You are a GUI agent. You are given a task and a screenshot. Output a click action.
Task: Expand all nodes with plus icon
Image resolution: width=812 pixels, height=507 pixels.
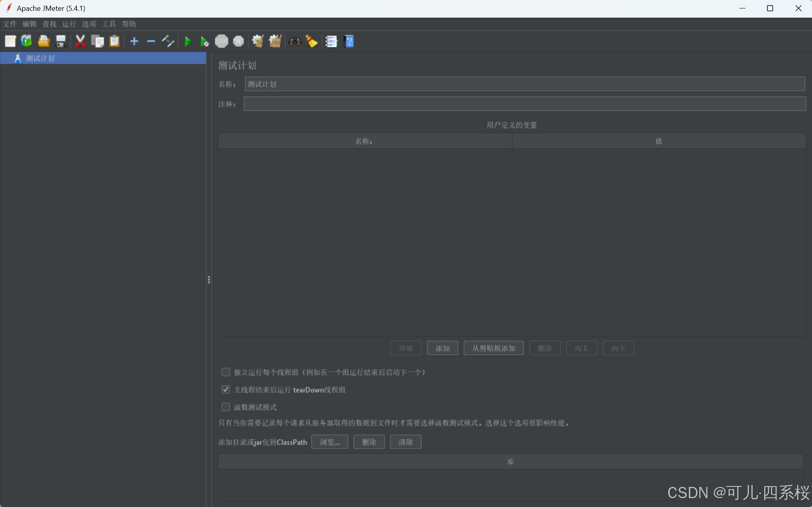(x=134, y=41)
